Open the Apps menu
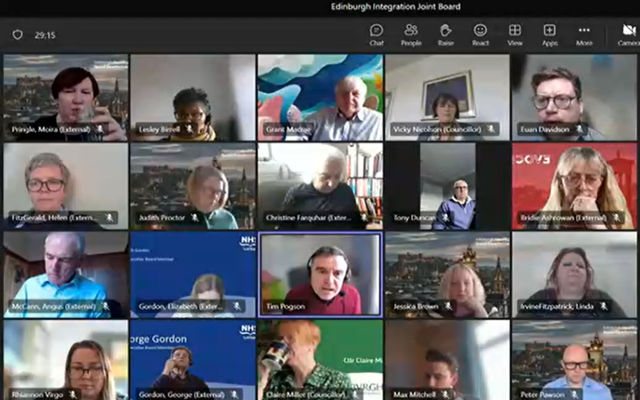The height and width of the screenshot is (400, 640). click(549, 35)
